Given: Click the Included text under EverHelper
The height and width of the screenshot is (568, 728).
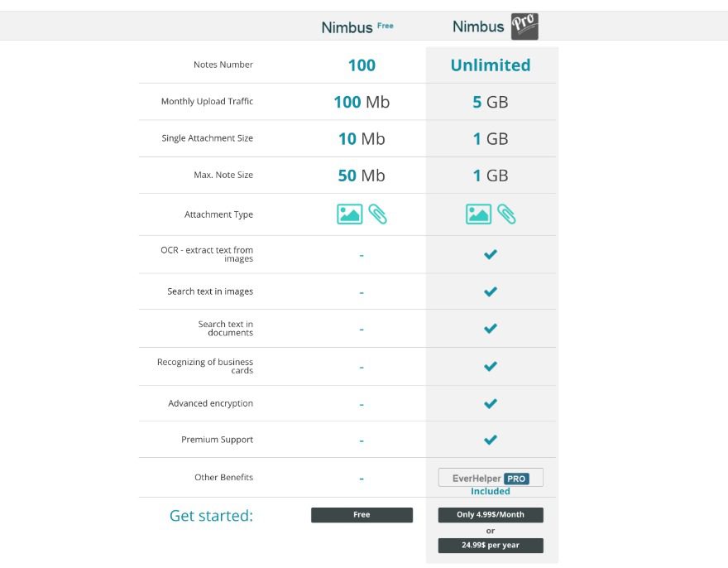Looking at the screenshot, I should [x=491, y=491].
